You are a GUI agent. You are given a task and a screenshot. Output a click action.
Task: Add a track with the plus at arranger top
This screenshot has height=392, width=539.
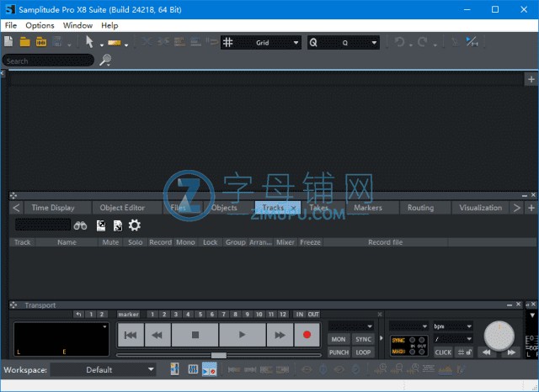531,79
